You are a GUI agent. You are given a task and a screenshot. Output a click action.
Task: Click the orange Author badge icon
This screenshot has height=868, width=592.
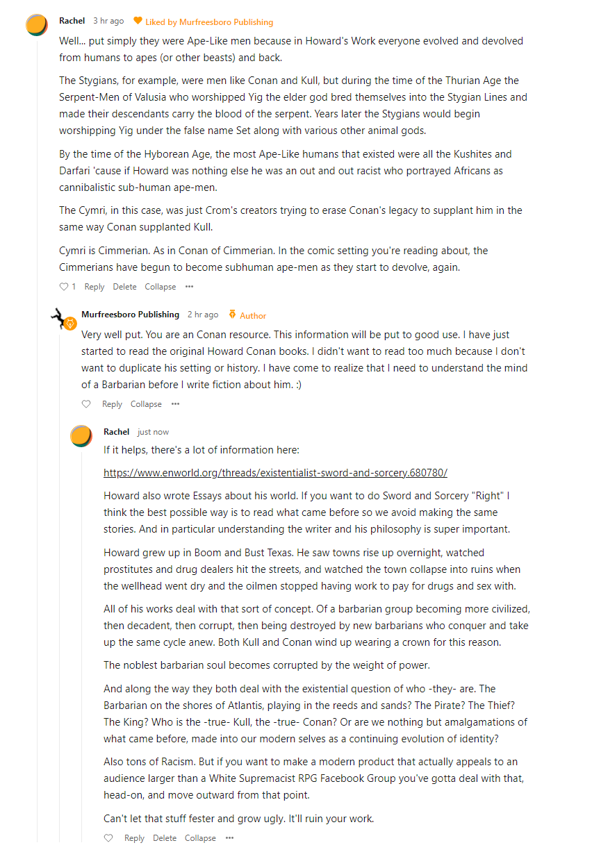pos(232,315)
